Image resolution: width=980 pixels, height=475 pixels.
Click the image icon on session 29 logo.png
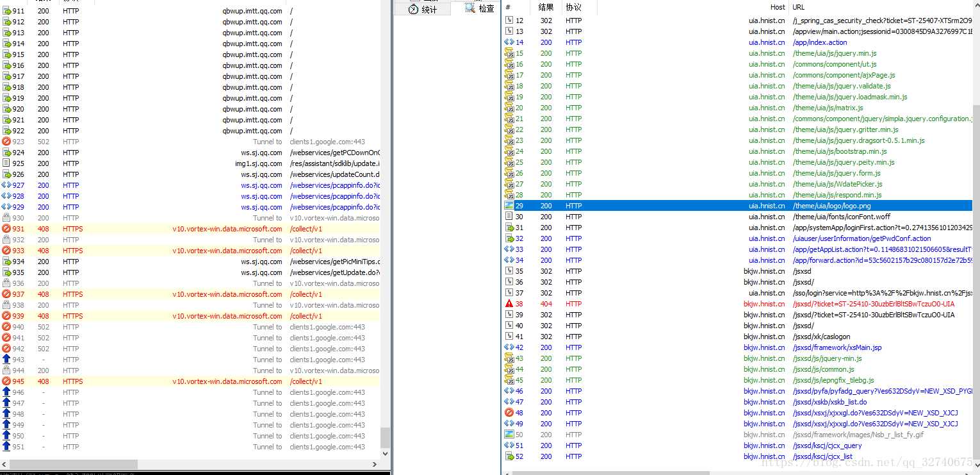pos(509,206)
